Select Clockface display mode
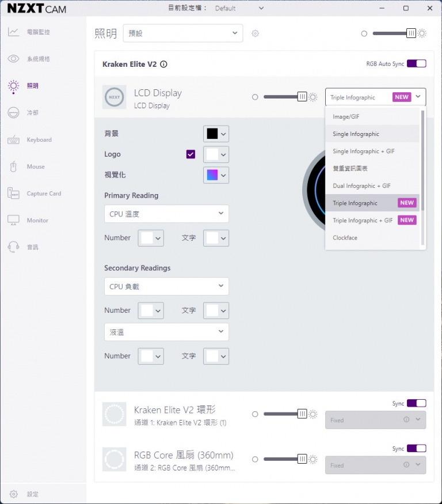The image size is (442, 504). (x=372, y=238)
